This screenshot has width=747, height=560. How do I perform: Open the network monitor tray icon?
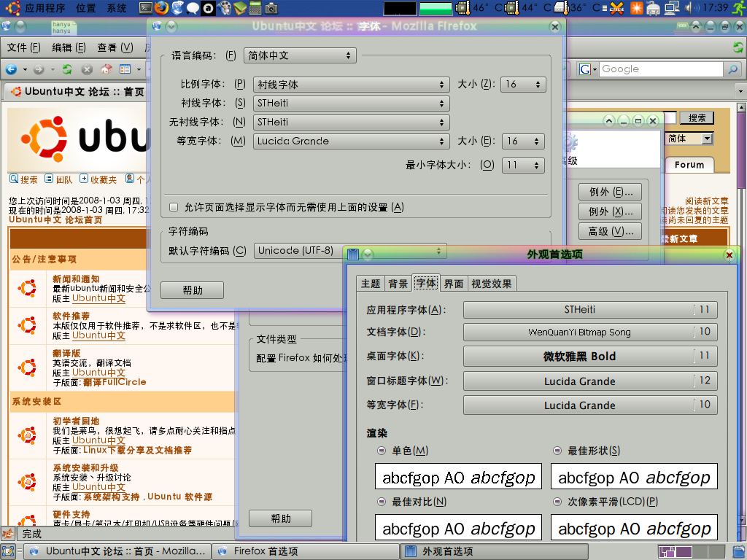point(672,7)
